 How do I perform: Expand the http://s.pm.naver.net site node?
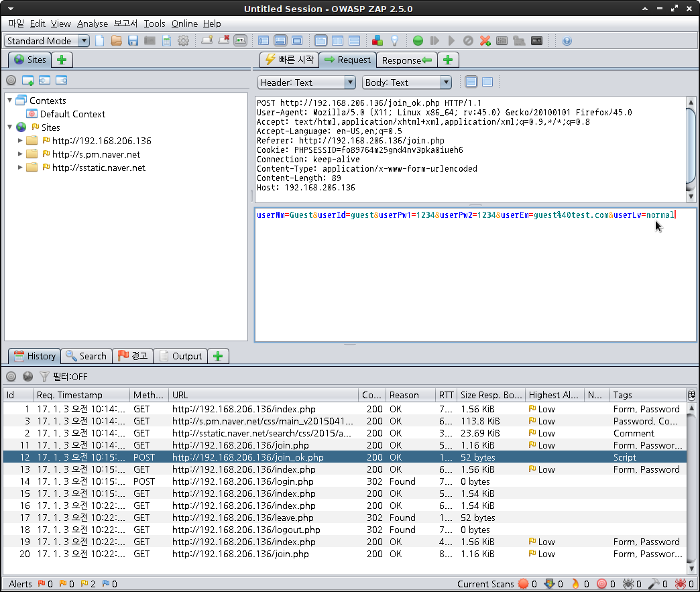(20, 154)
